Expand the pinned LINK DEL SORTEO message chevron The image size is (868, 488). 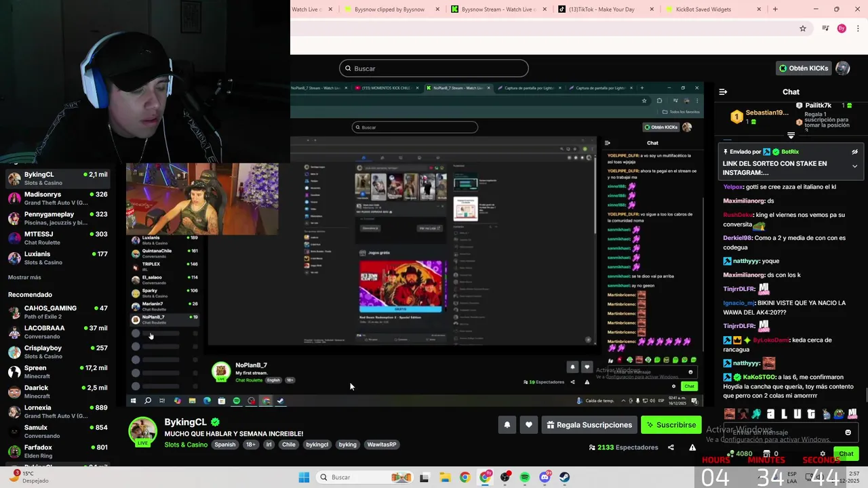point(854,166)
